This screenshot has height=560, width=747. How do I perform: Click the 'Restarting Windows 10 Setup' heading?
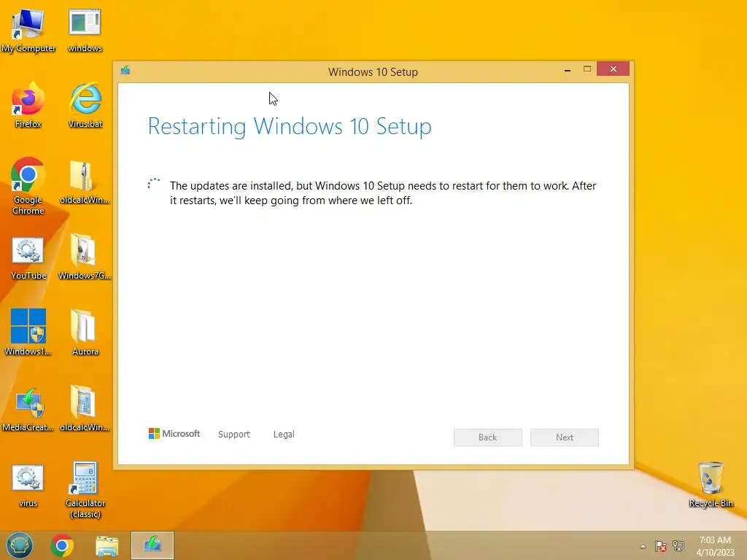tap(290, 127)
